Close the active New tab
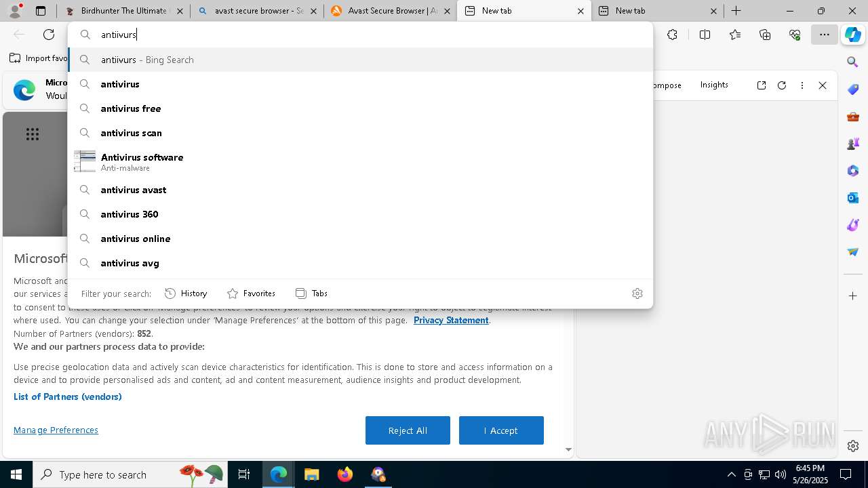 [x=580, y=11]
